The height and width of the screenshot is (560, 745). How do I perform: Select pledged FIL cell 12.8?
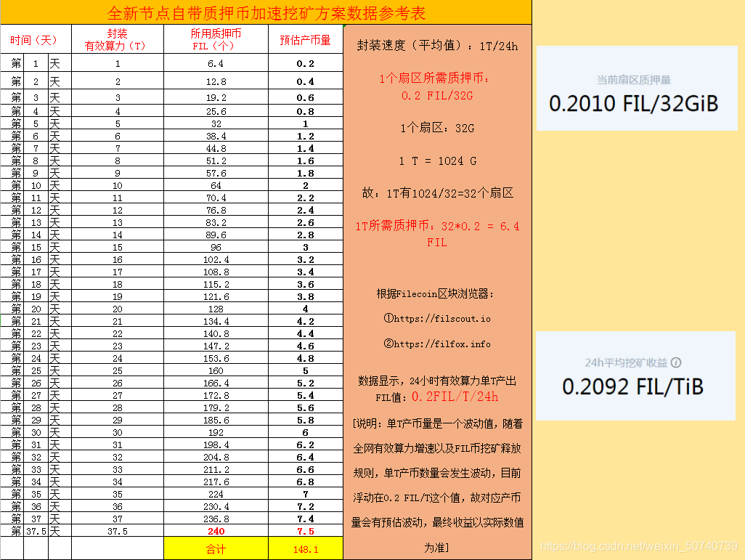tap(216, 81)
